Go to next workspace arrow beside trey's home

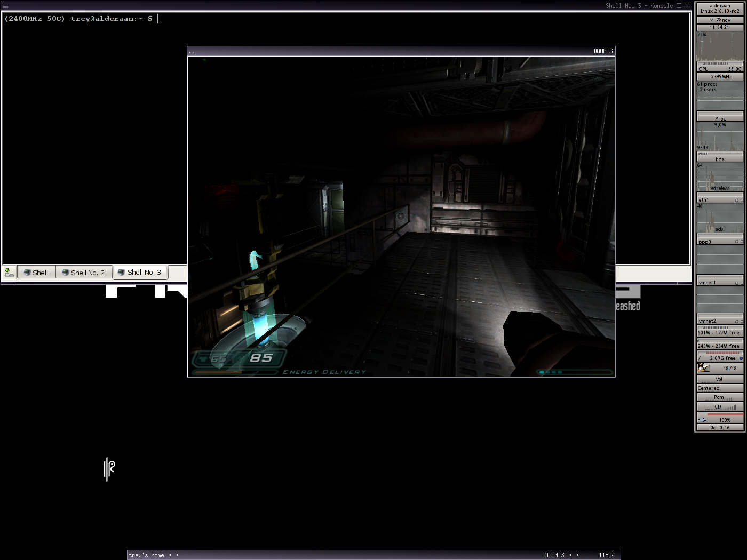(178, 555)
